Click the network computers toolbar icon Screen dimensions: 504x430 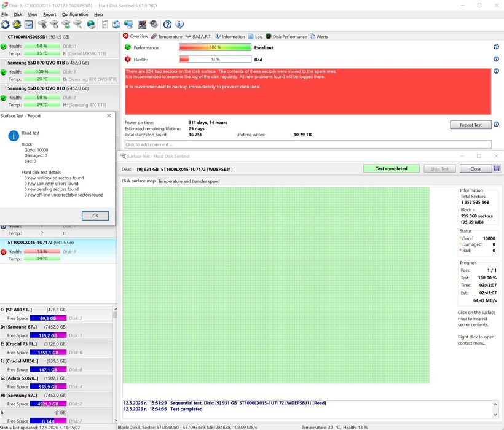click(x=128, y=25)
